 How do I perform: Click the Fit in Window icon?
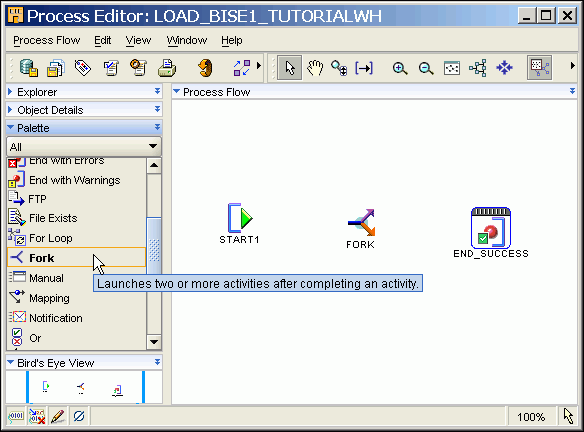tap(452, 69)
